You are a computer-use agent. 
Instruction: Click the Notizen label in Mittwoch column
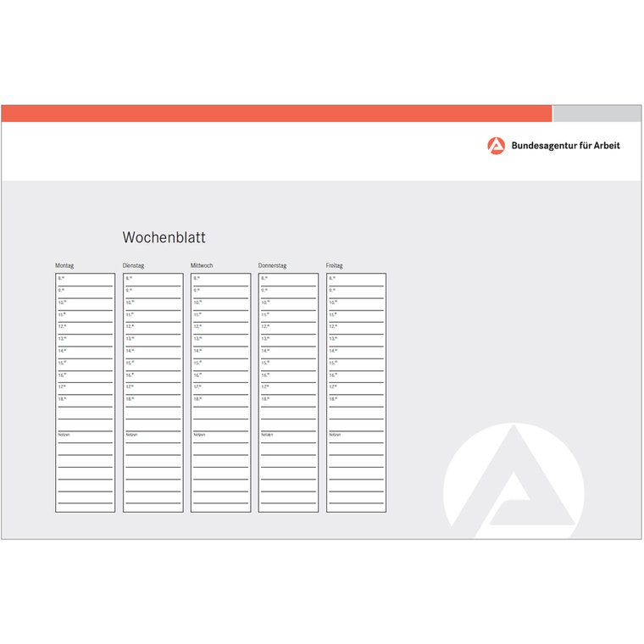coord(199,435)
